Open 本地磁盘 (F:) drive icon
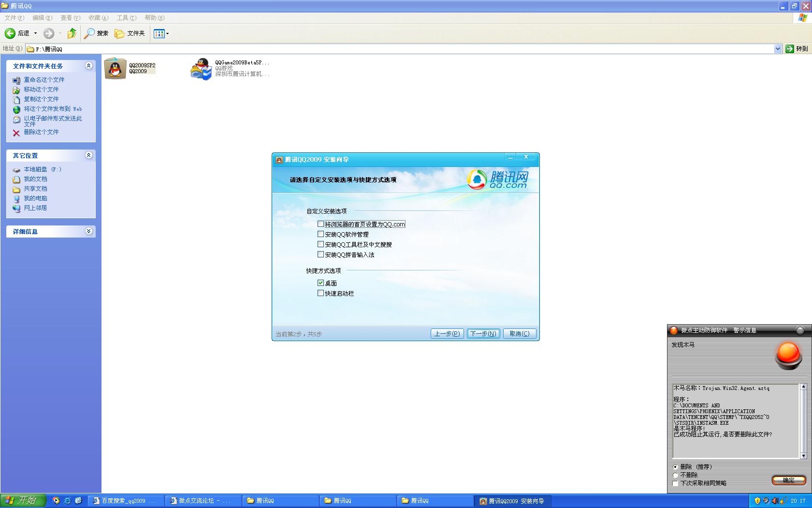This screenshot has height=508, width=812. [x=16, y=170]
